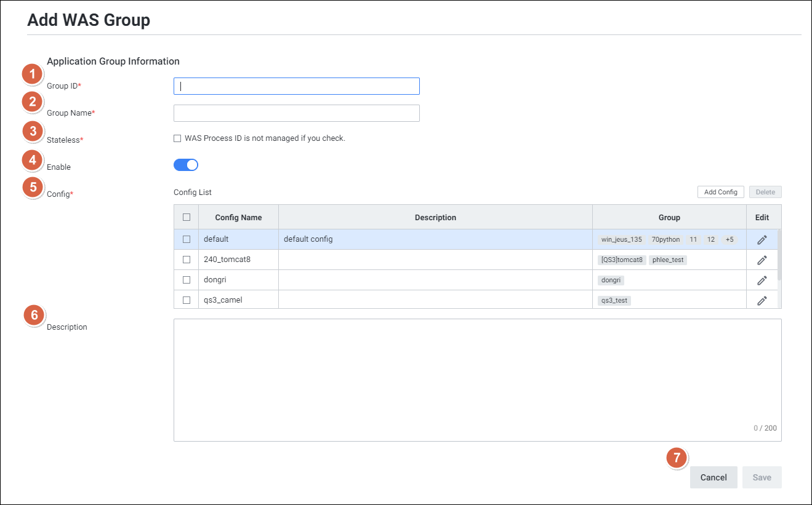Click the Config List scrollbar
Screen dimensions: 812x505
(779, 255)
